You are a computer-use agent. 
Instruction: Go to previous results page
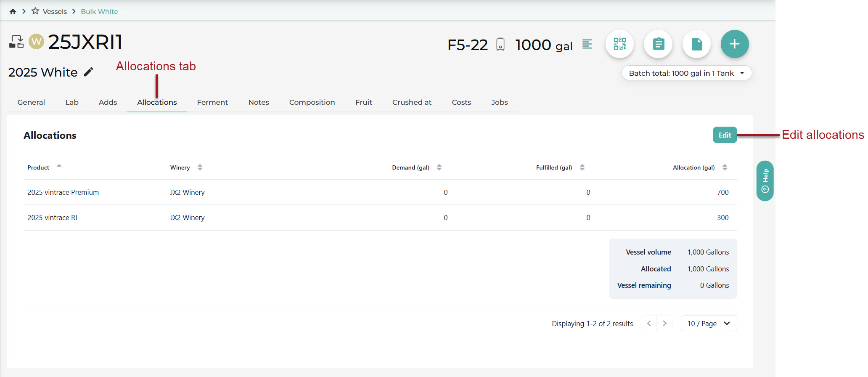pyautogui.click(x=649, y=323)
